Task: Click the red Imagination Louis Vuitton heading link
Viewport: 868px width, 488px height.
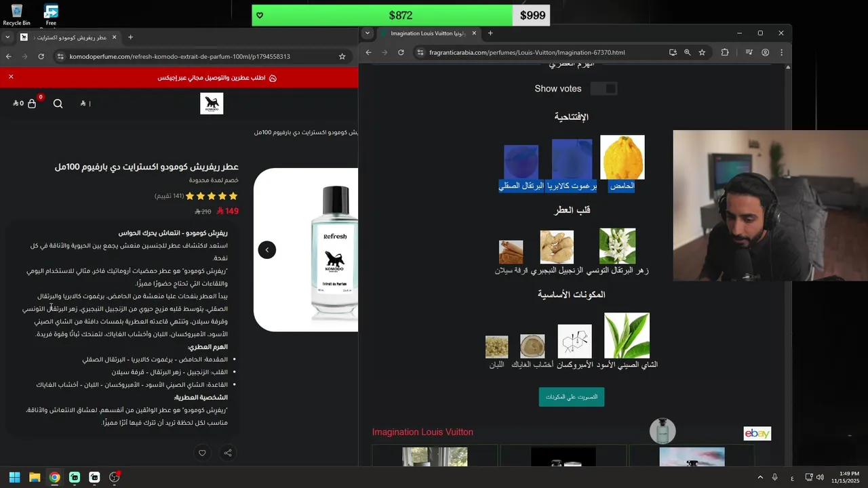Action: 422,432
